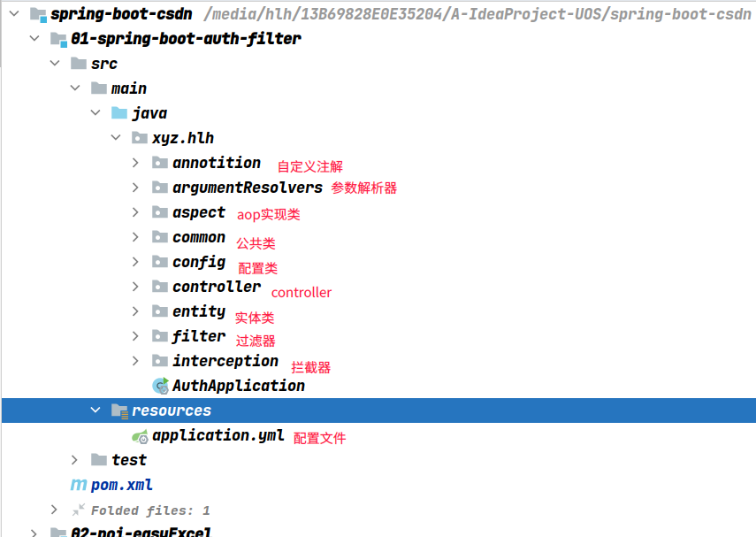Expand the annotition package
The width and height of the screenshot is (756, 537).
point(135,163)
